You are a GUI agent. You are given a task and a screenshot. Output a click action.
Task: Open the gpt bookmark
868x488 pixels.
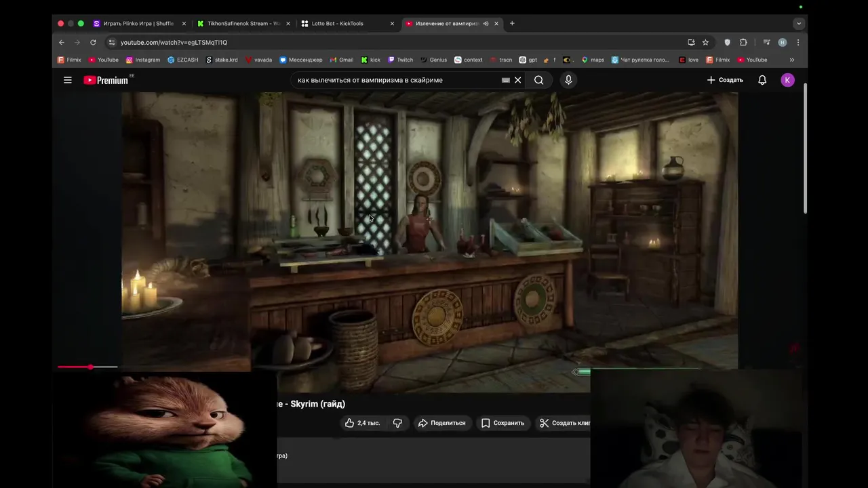pyautogui.click(x=528, y=60)
